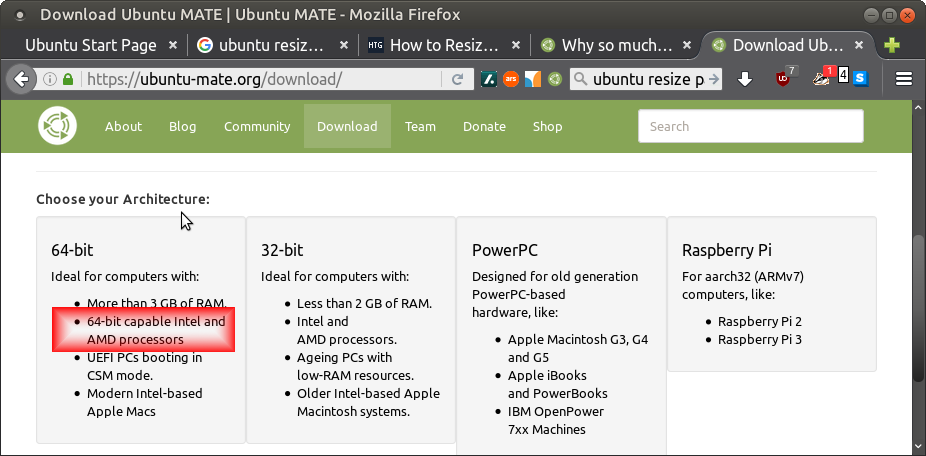Close the Download Ub tab
Screen dimensions: 926x456
pos(859,45)
